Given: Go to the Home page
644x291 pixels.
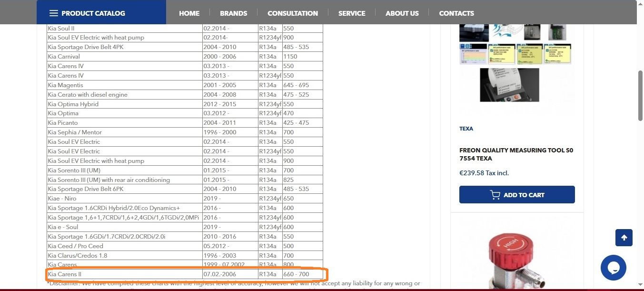Looking at the screenshot, I should click(x=189, y=13).
